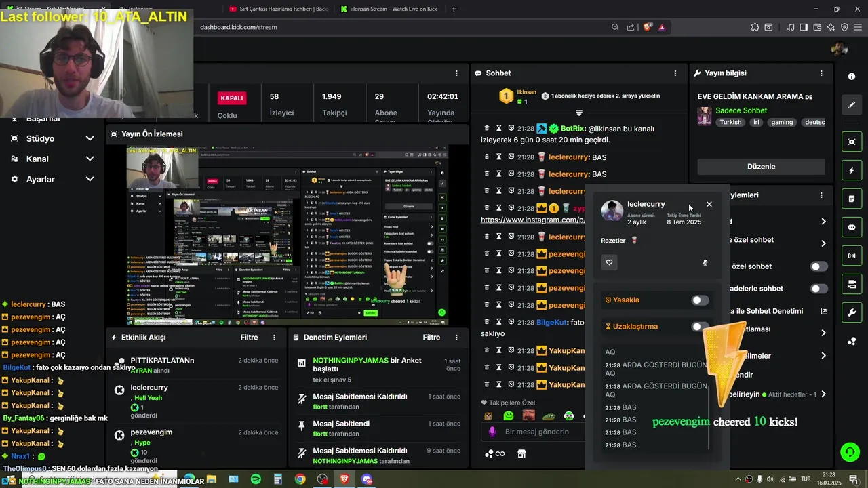Open the instagram.com link in chat
The height and width of the screenshot is (488, 868).
pyautogui.click(x=533, y=220)
